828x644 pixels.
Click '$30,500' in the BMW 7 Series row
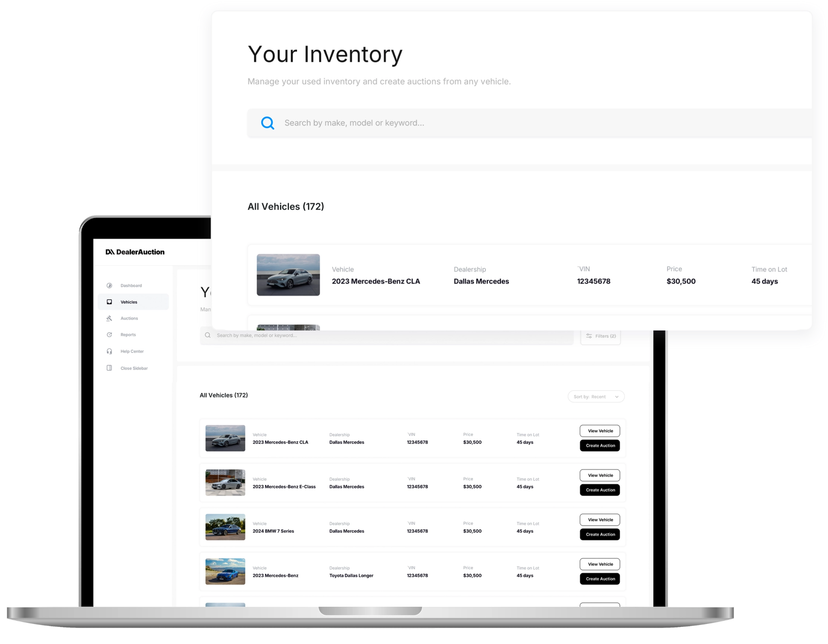(472, 531)
